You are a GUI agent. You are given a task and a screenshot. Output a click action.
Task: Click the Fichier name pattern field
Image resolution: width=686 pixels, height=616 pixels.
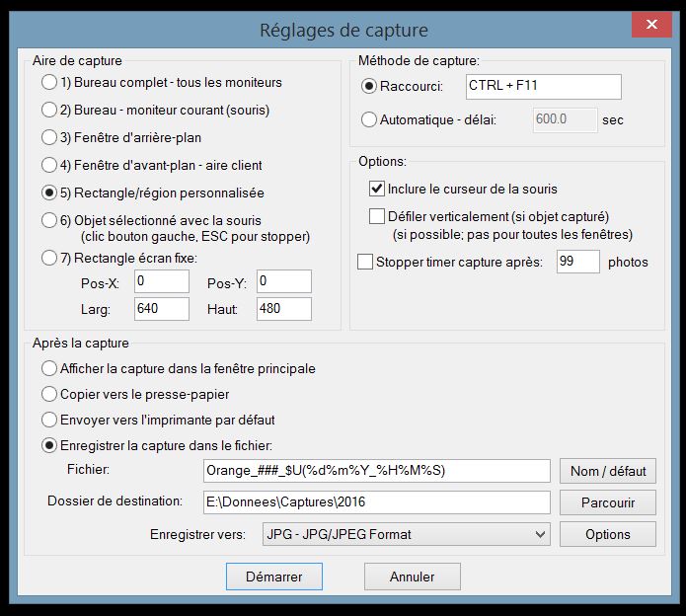[377, 471]
